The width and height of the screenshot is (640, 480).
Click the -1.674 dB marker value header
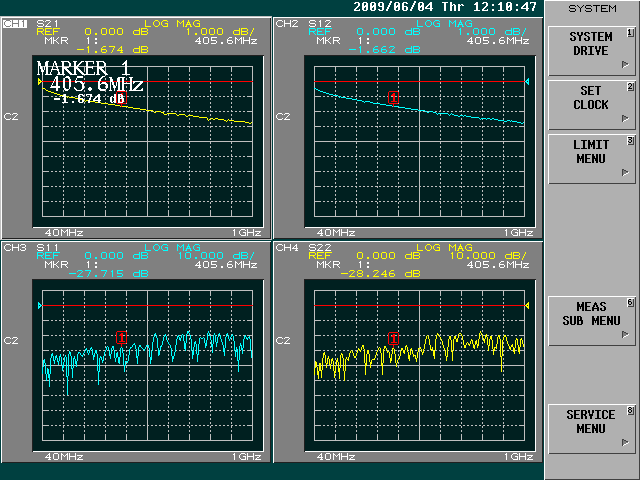tap(112, 50)
